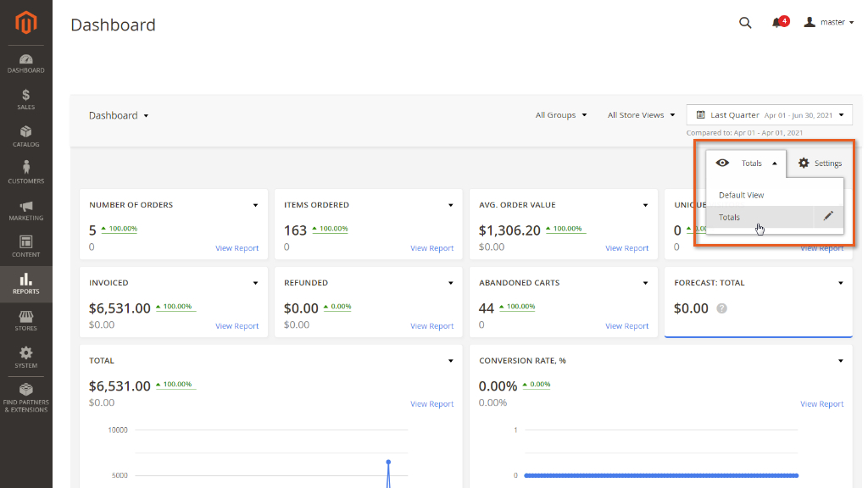Screen dimensions: 868x488
Task: Open the Sales sidebar menu
Action: pyautogui.click(x=26, y=100)
